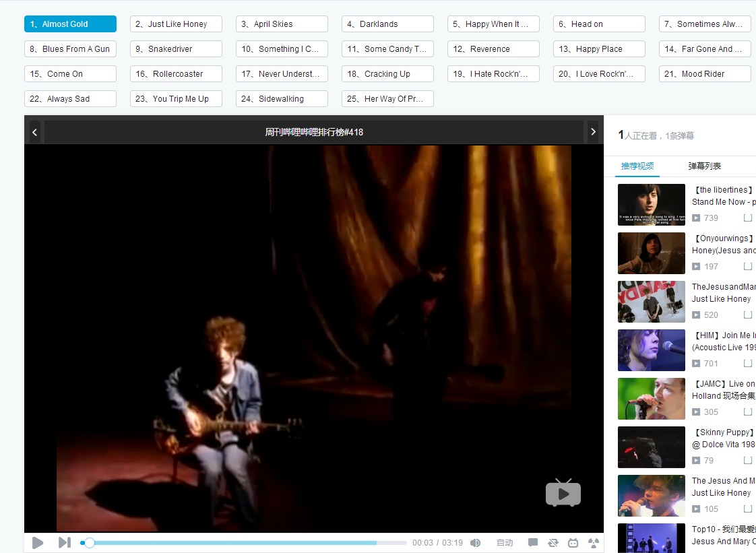Click the TV mini-player icon
756x553 pixels.
[x=573, y=542]
